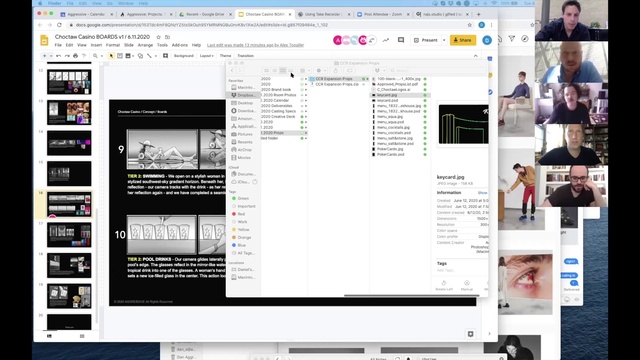
Task: Click the print icon in Slides toolbar
Action: tap(76, 56)
